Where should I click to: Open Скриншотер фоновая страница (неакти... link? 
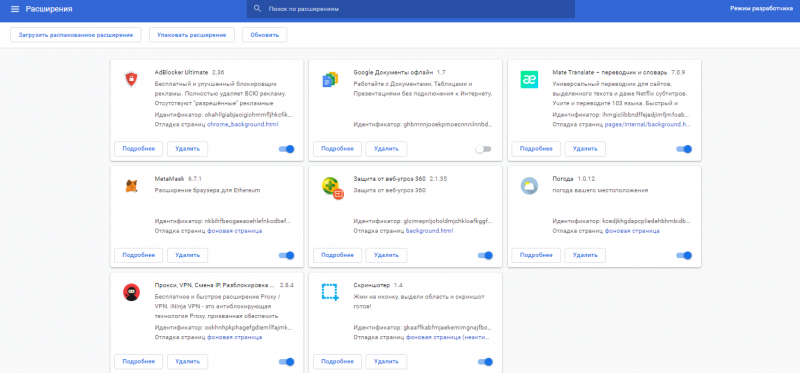pos(448,337)
